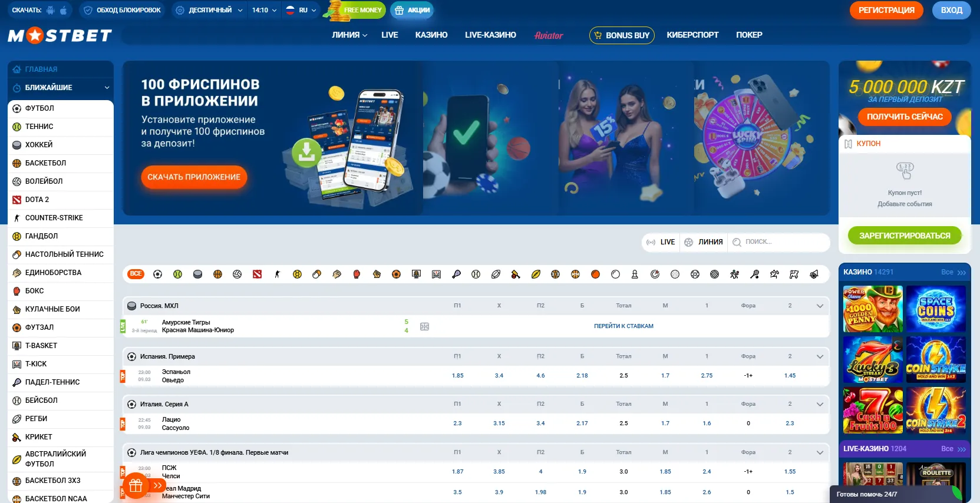Filter by padel racket icon in the sports icon row
This screenshot has width=980, height=503.
click(x=456, y=274)
